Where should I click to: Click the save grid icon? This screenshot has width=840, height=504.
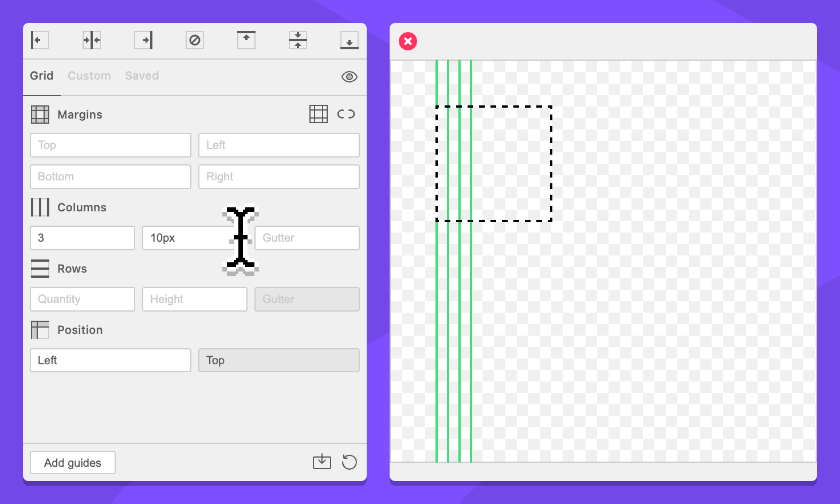322,462
